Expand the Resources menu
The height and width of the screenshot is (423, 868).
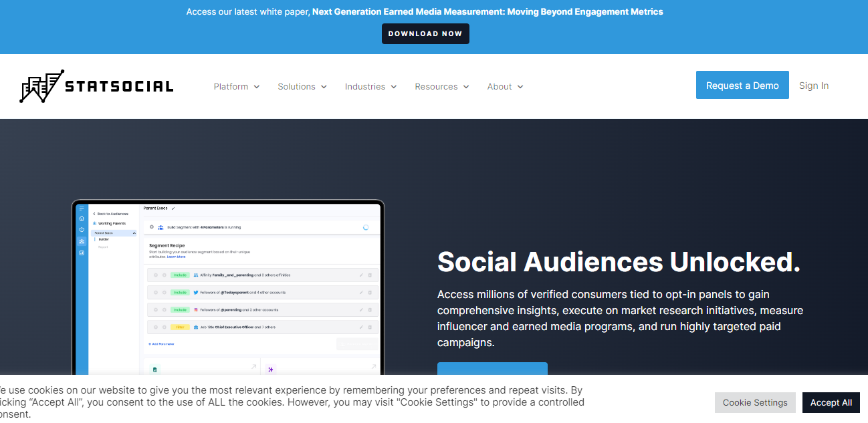[x=442, y=86]
